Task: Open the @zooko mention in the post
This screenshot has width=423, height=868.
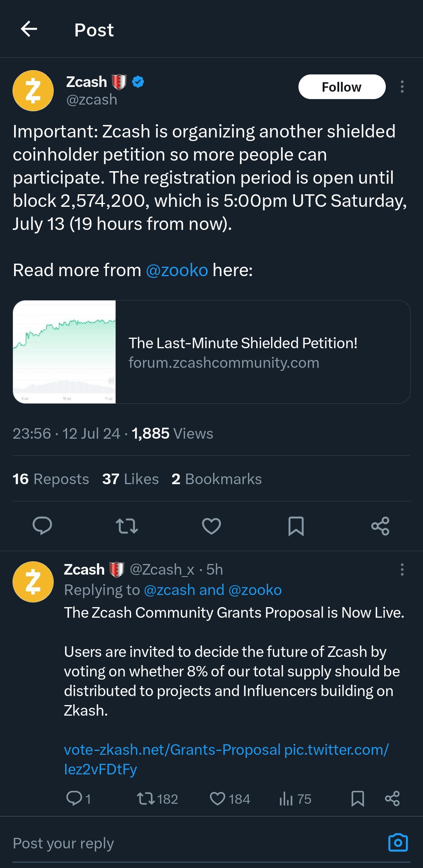Action: [x=177, y=270]
